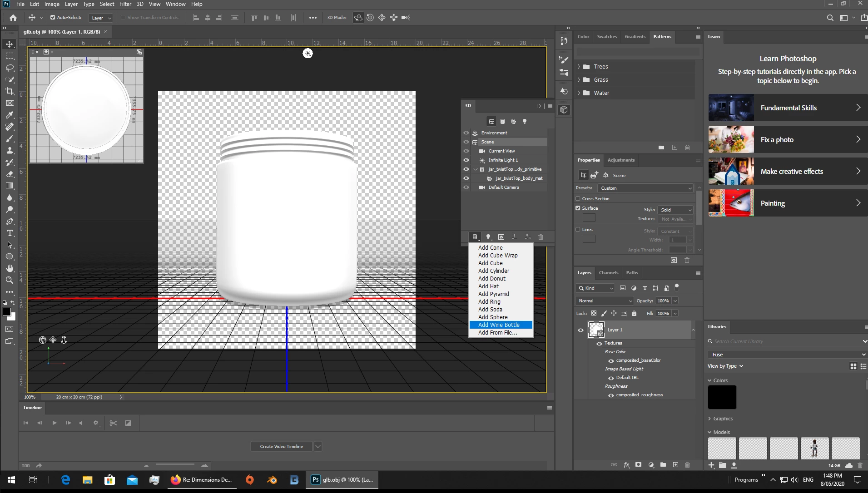This screenshot has height=493, width=868.
Task: Select the Zoom tool
Action: tap(10, 280)
